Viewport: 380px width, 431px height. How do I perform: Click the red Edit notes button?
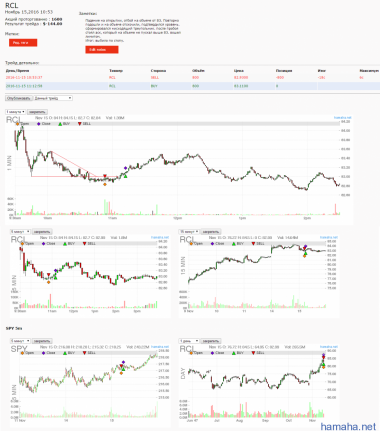point(102,50)
